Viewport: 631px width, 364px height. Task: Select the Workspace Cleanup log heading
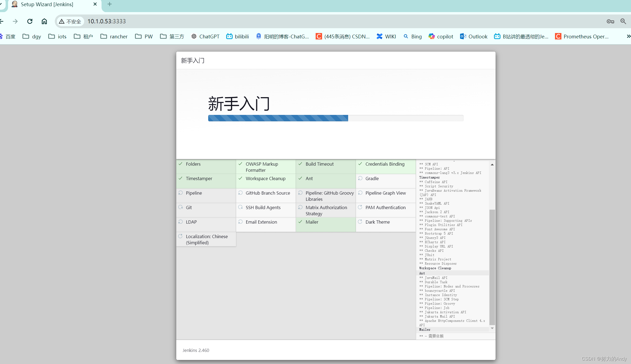point(435,268)
